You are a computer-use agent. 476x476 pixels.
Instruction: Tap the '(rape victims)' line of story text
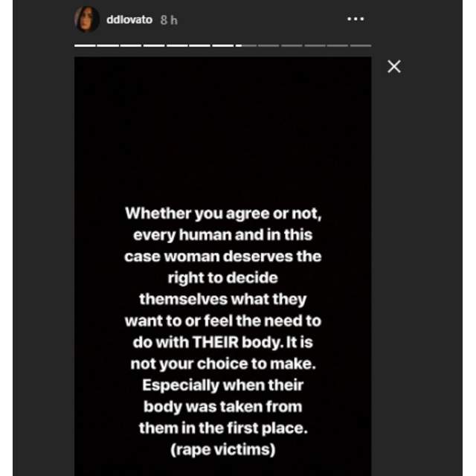coord(223,449)
